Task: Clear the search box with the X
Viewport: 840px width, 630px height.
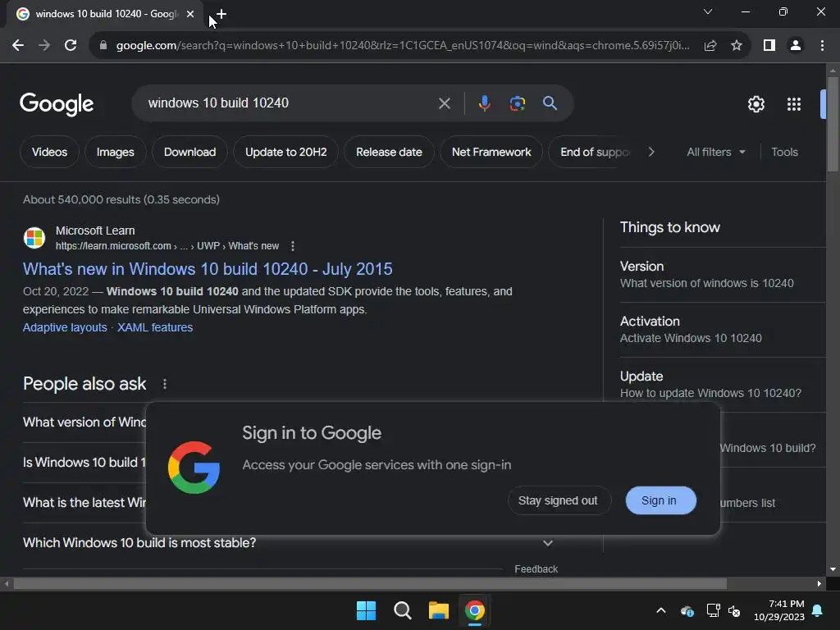Action: tap(444, 103)
